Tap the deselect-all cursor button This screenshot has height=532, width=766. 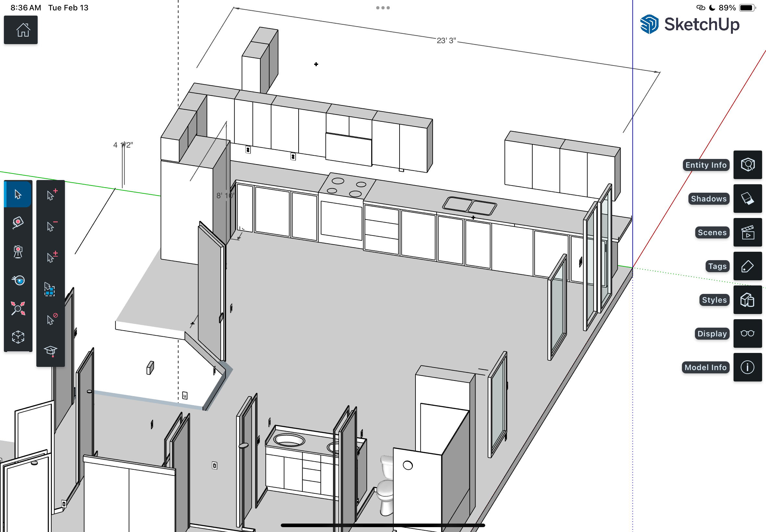click(51, 319)
